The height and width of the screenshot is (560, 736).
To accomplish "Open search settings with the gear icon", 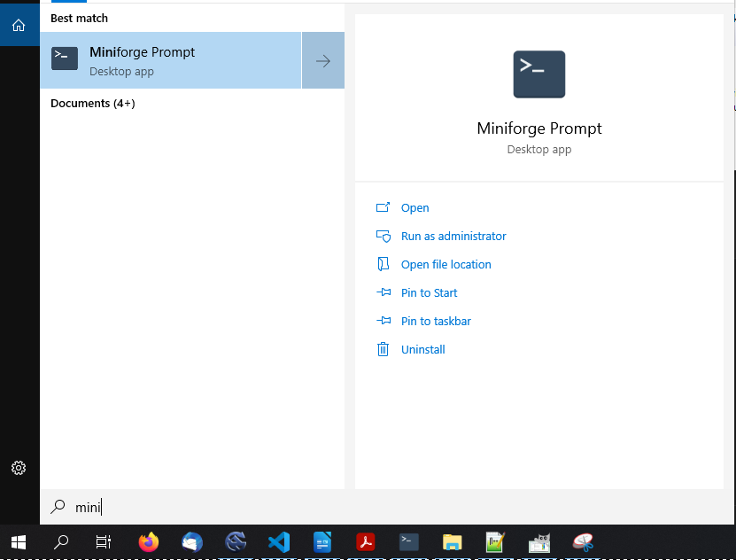I will click(x=19, y=468).
